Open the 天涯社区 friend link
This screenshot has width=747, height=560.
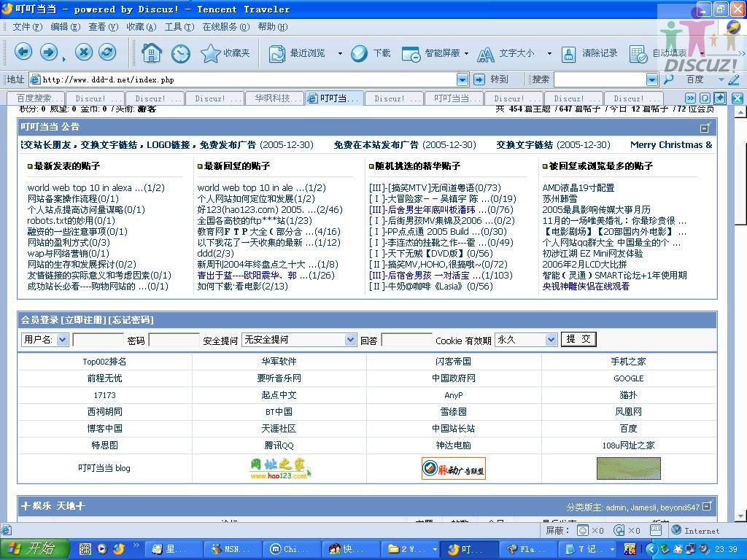pos(279,428)
